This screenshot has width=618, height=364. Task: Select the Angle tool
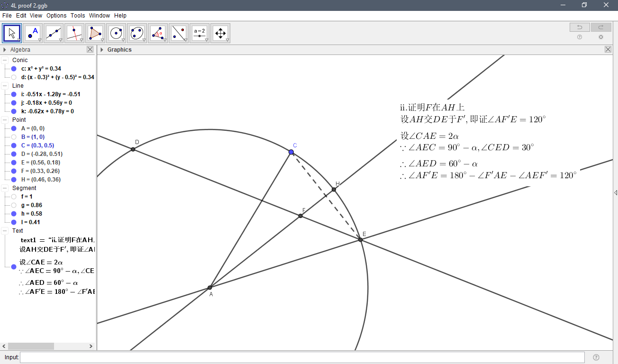pyautogui.click(x=158, y=33)
